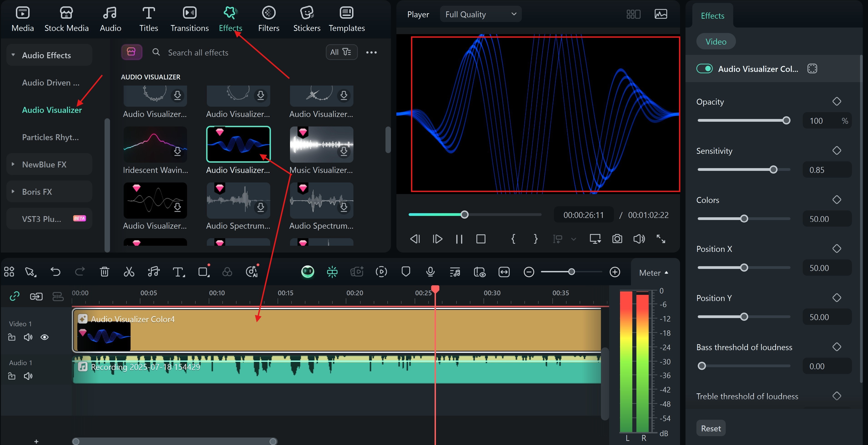Mute the Audio 1 track
This screenshot has width=868, height=445.
(x=28, y=376)
